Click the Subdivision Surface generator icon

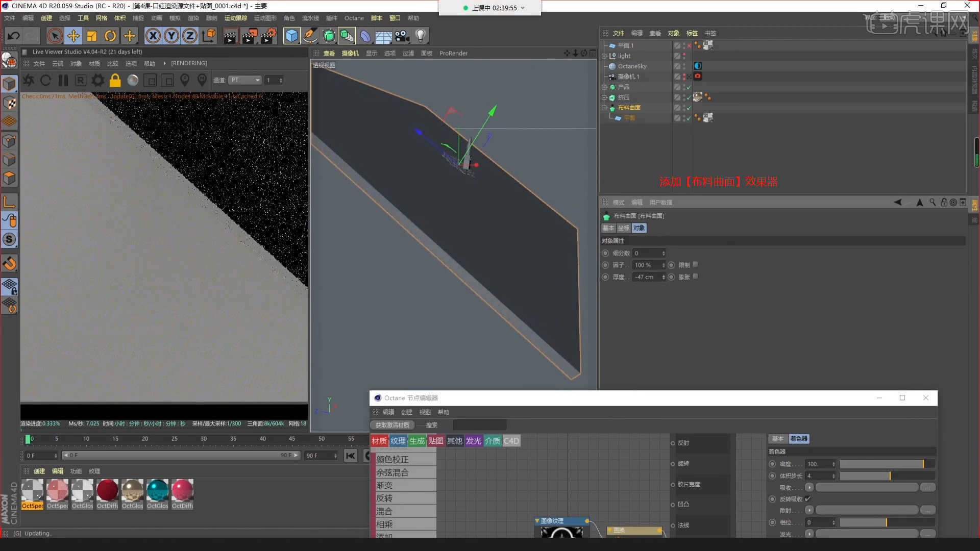328,36
